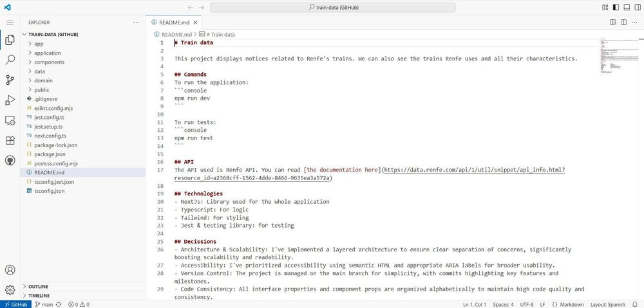Image resolution: width=644 pixels, height=308 pixels.
Task: Expand the app folder
Action: coord(82,44)
